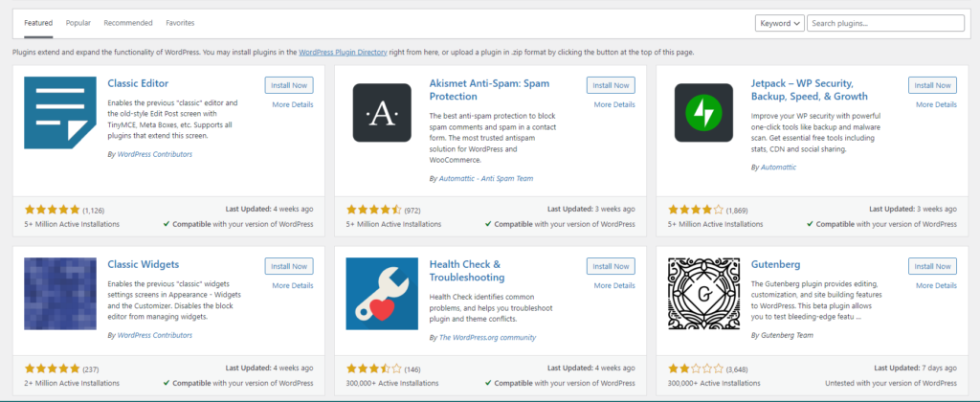Click the Akismet Anti-Spam plugin icon
The width and height of the screenshot is (980, 402).
coord(382,113)
